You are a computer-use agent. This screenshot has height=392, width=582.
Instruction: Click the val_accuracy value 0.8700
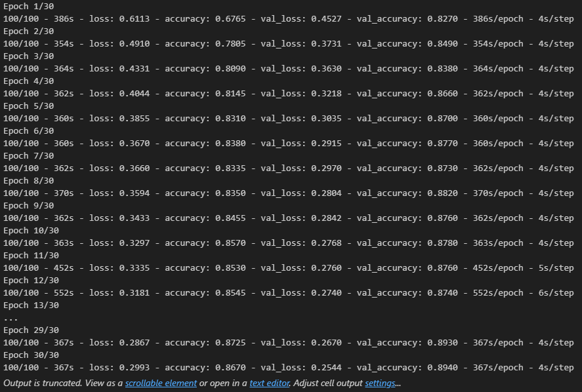click(x=442, y=118)
